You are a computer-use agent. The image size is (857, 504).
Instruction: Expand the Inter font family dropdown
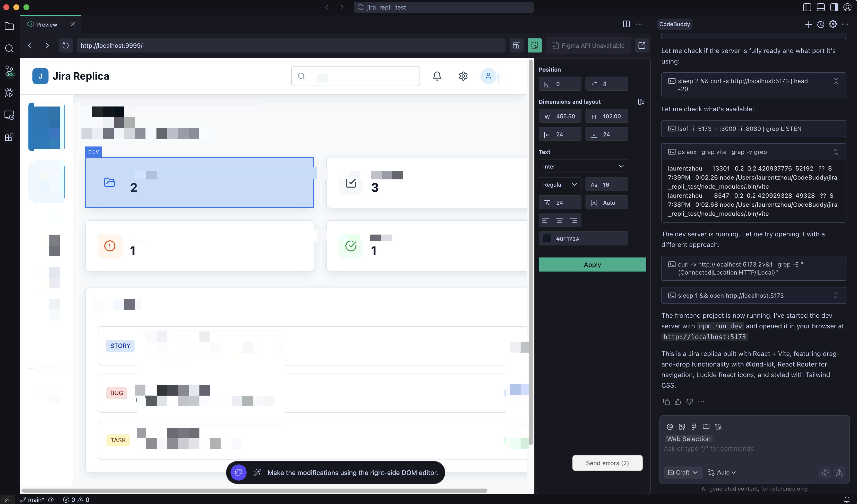(583, 166)
